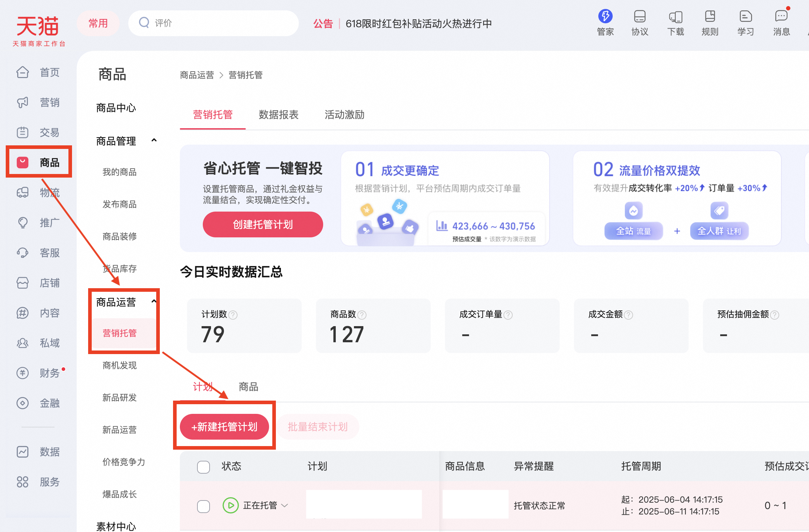
Task: Select the 商品 sub-tab above the table
Action: tap(248, 387)
